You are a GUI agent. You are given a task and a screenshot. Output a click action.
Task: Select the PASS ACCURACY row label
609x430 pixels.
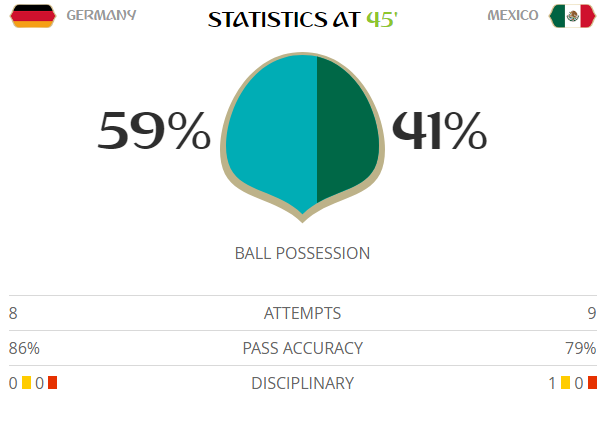pyautogui.click(x=302, y=348)
